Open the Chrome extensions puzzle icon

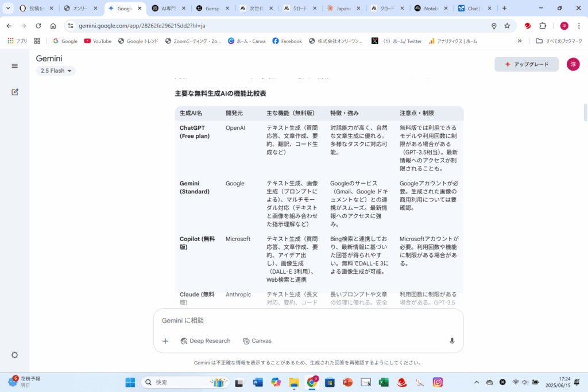(543, 26)
